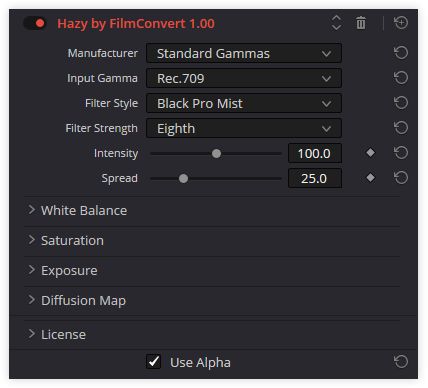428x388 pixels.
Task: Open the Input Gamma dropdown
Action: pyautogui.click(x=244, y=78)
